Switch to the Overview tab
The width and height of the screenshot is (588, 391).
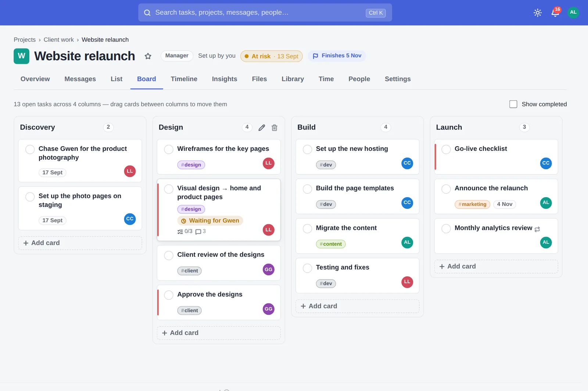pyautogui.click(x=35, y=79)
